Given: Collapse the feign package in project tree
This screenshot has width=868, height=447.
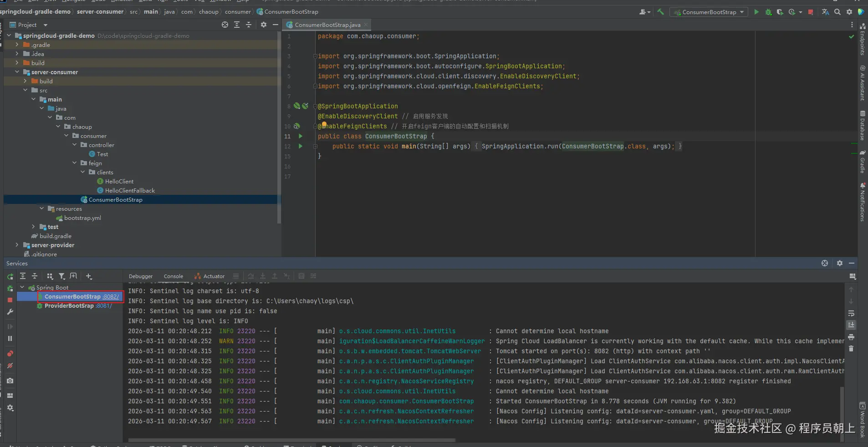Looking at the screenshot, I should pyautogui.click(x=75, y=163).
